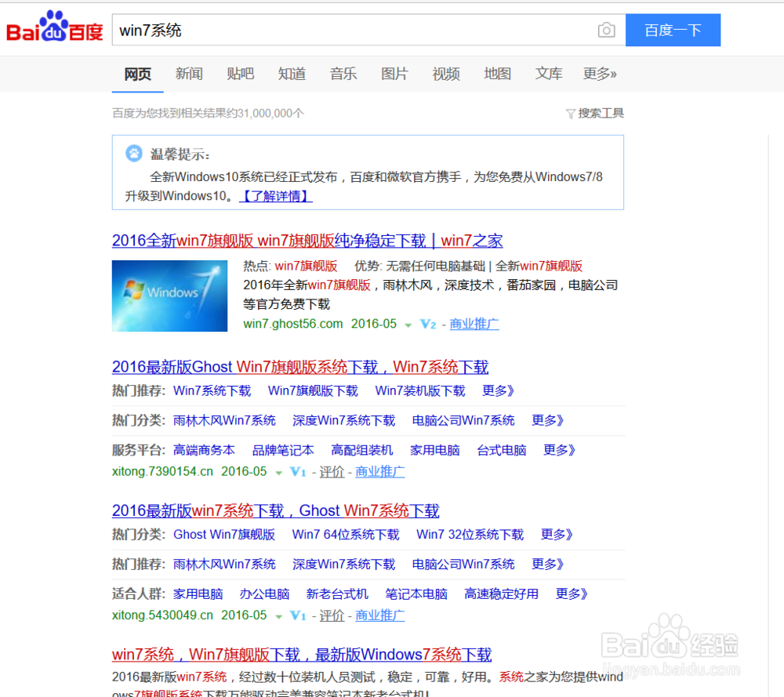This screenshot has width=784, height=697.
Task: Expand 更多》 in the 热门推荐 Win7系统下载 row
Action: (498, 391)
